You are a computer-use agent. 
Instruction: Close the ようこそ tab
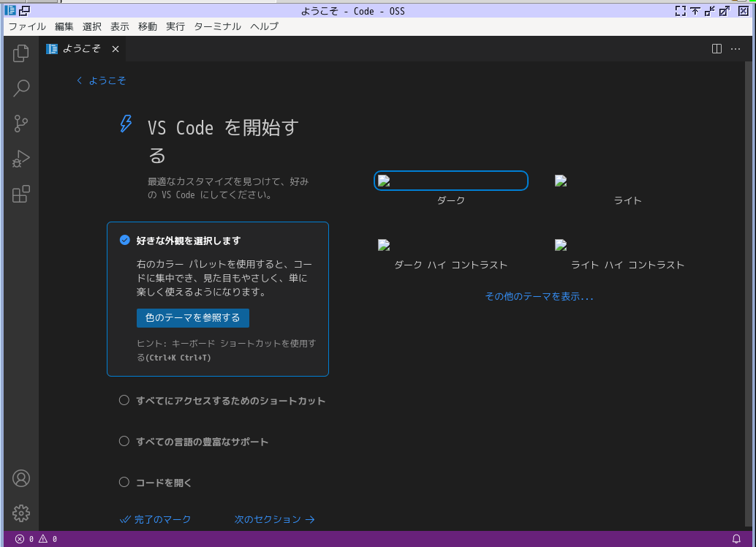116,49
